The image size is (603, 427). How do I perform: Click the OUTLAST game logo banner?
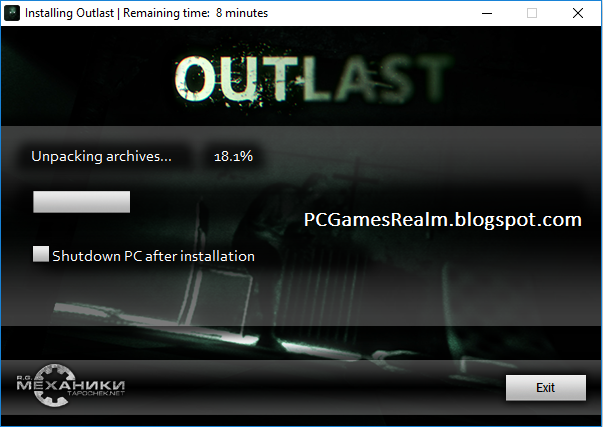312,79
